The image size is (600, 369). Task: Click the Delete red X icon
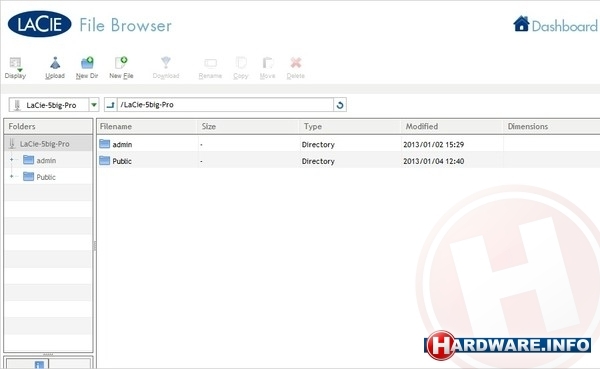pyautogui.click(x=296, y=62)
